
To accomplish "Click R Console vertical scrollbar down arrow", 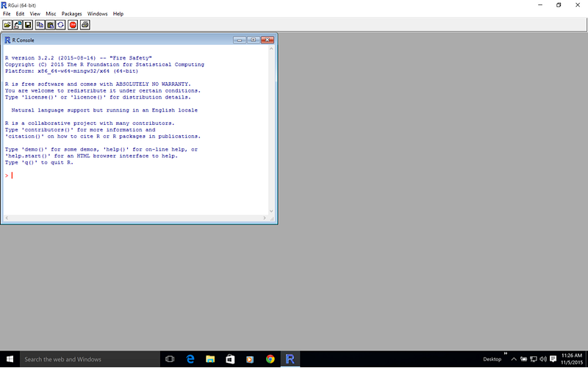I will (271, 212).
